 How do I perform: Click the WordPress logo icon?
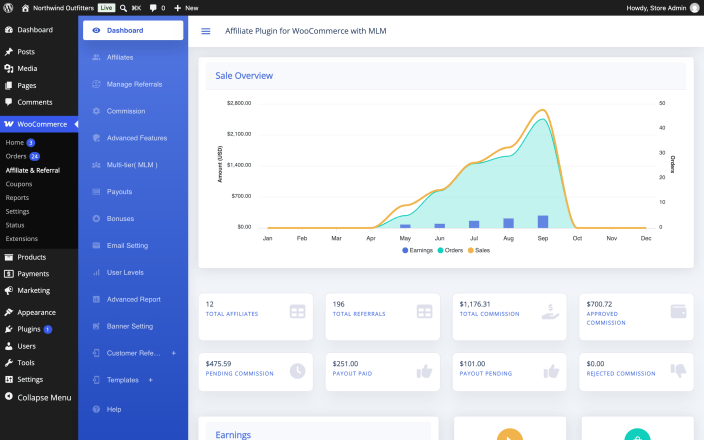(x=8, y=8)
